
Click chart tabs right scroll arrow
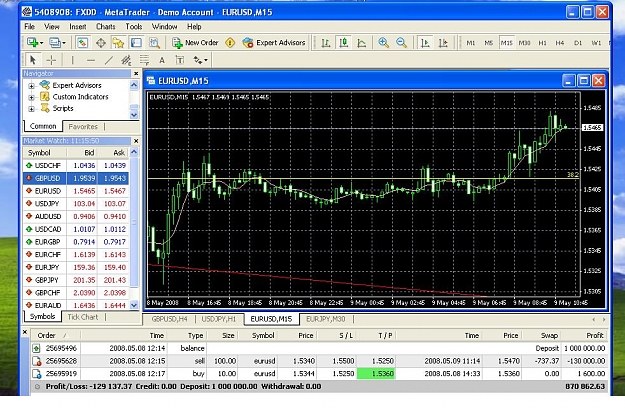[x=604, y=320]
